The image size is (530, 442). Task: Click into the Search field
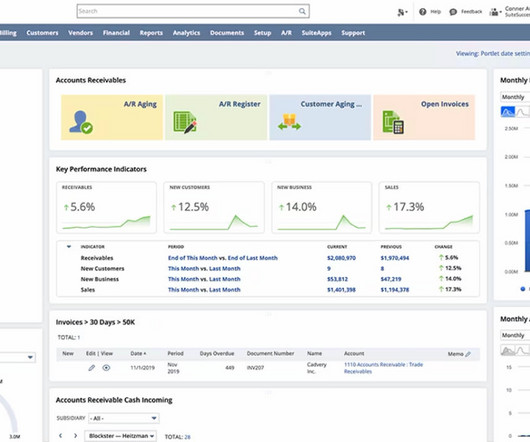(x=188, y=11)
